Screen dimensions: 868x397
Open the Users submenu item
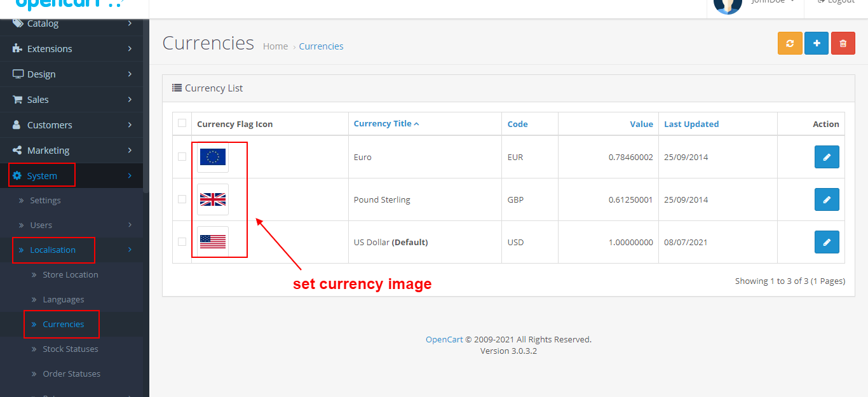[41, 225]
